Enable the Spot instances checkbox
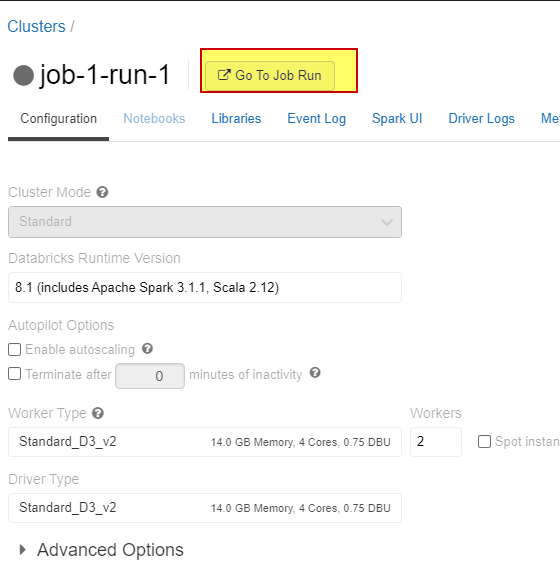The width and height of the screenshot is (560, 565). 484,442
